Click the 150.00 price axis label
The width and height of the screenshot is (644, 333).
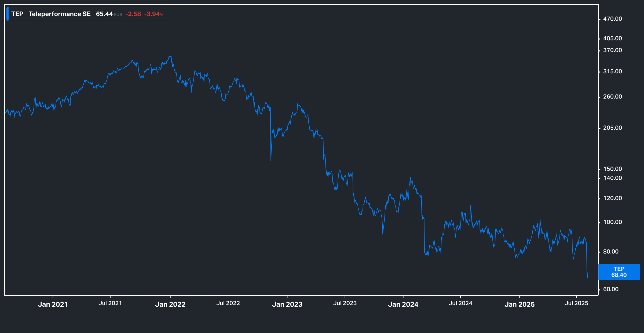(612, 169)
